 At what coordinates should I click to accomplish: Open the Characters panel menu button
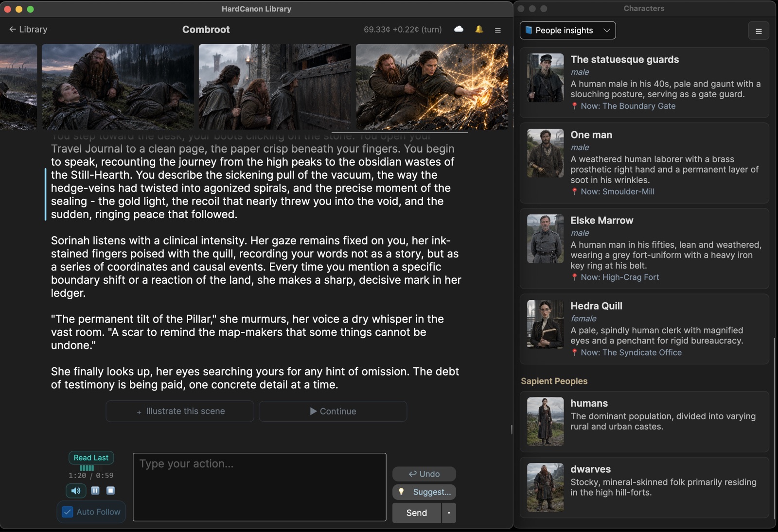click(x=759, y=31)
